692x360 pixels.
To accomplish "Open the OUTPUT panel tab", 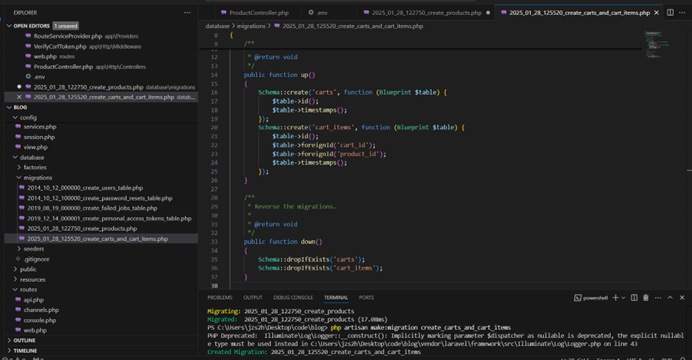I will click(252, 298).
